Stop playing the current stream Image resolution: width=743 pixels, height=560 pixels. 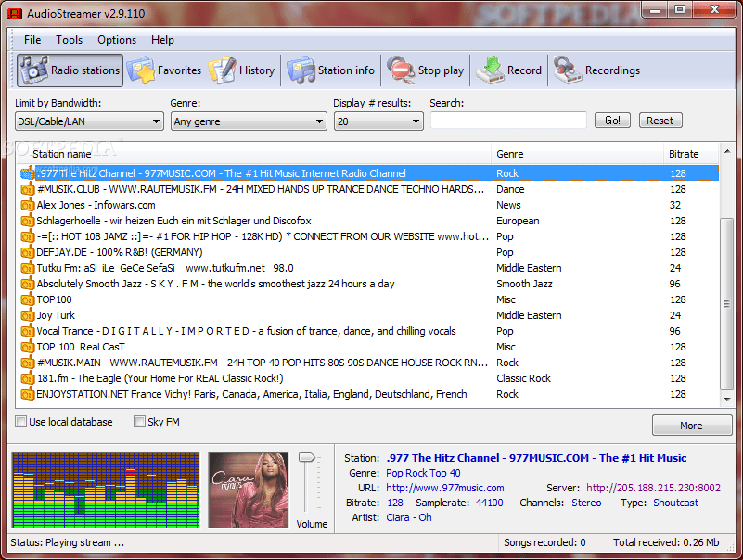point(426,70)
